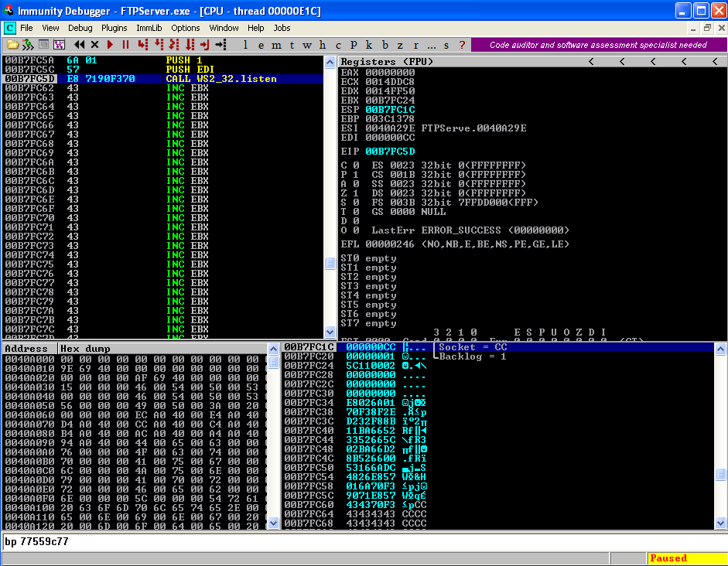
Task: Show Call stack with 'k' button
Action: coord(369,45)
